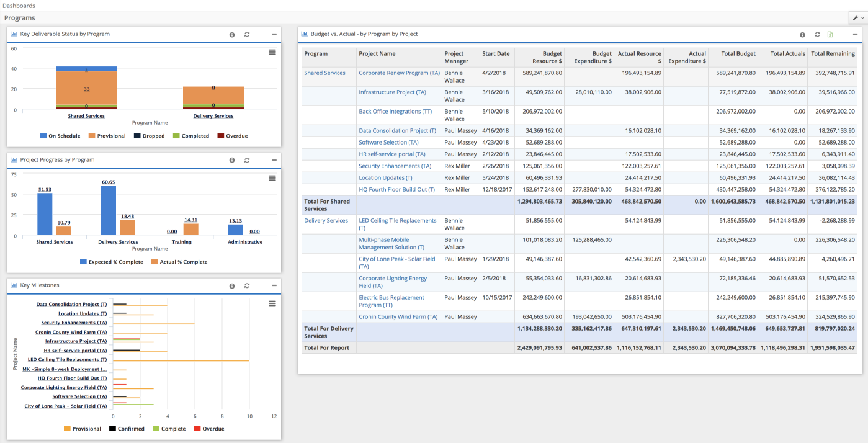Open the Delivery Services program link
The image size is (868, 443).
pos(326,221)
